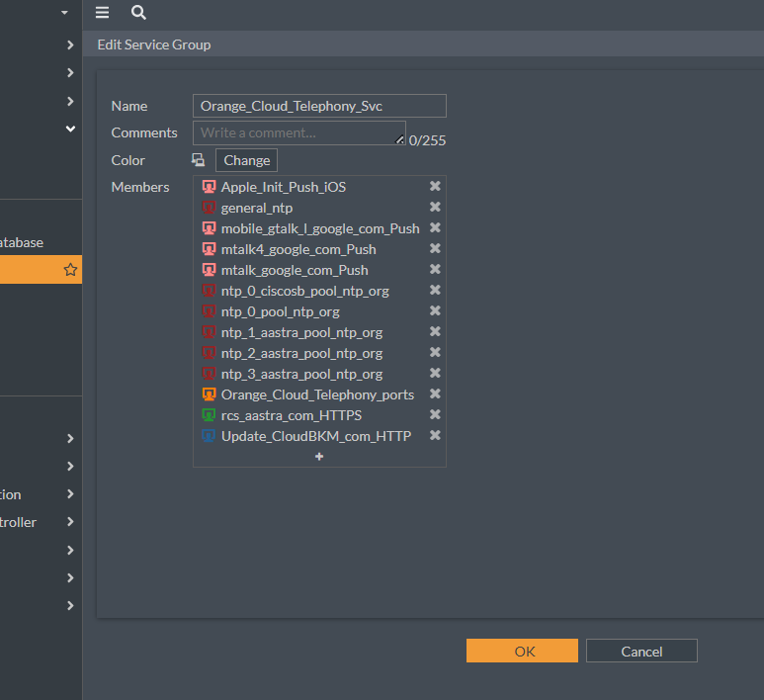Remove general_ntp member
Image resolution: width=764 pixels, height=700 pixels.
click(435, 208)
